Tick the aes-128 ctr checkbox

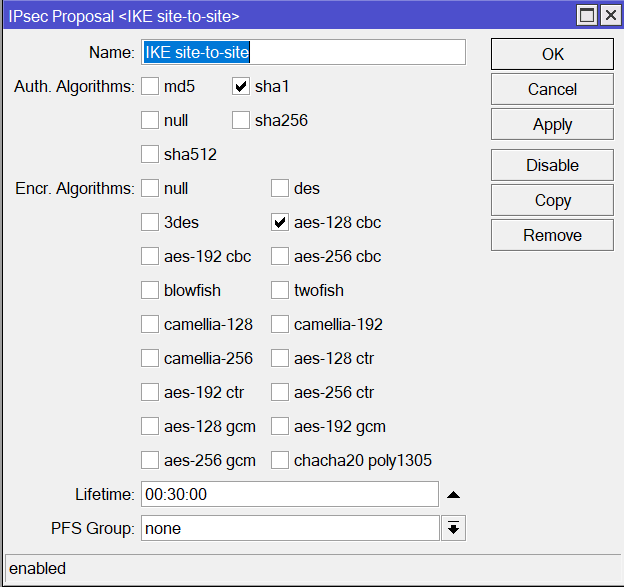click(280, 358)
